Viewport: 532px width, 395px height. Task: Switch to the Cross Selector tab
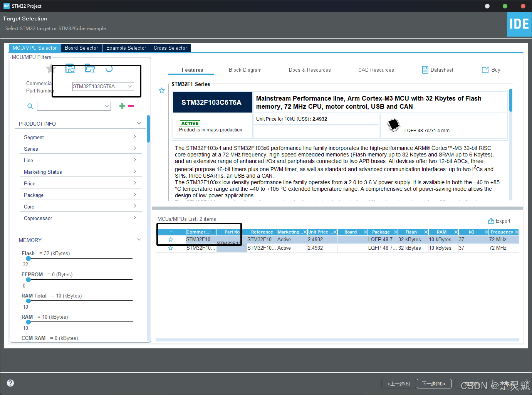(170, 48)
